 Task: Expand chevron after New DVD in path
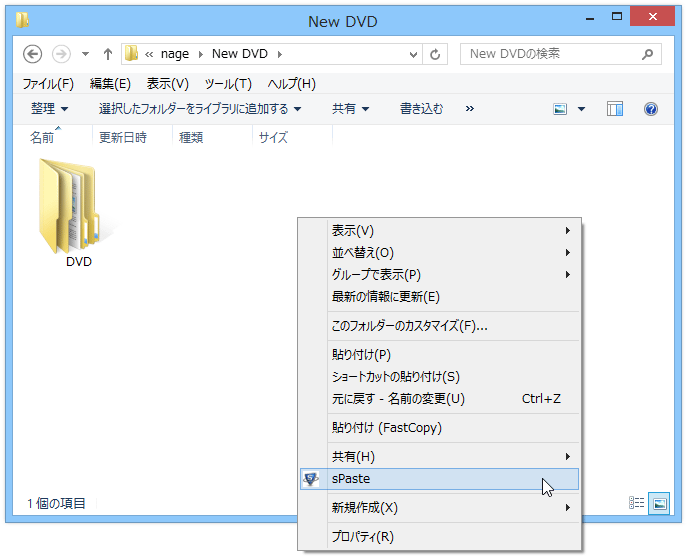click(x=280, y=54)
